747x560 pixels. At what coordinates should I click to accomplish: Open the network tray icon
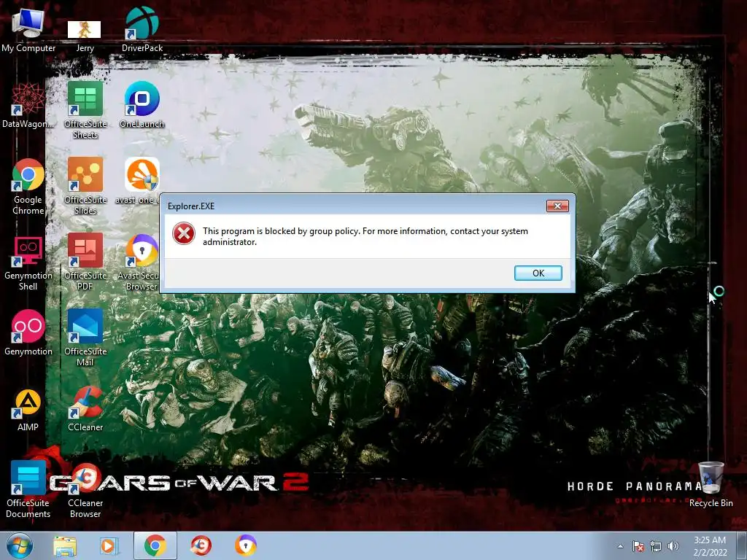pos(656,546)
